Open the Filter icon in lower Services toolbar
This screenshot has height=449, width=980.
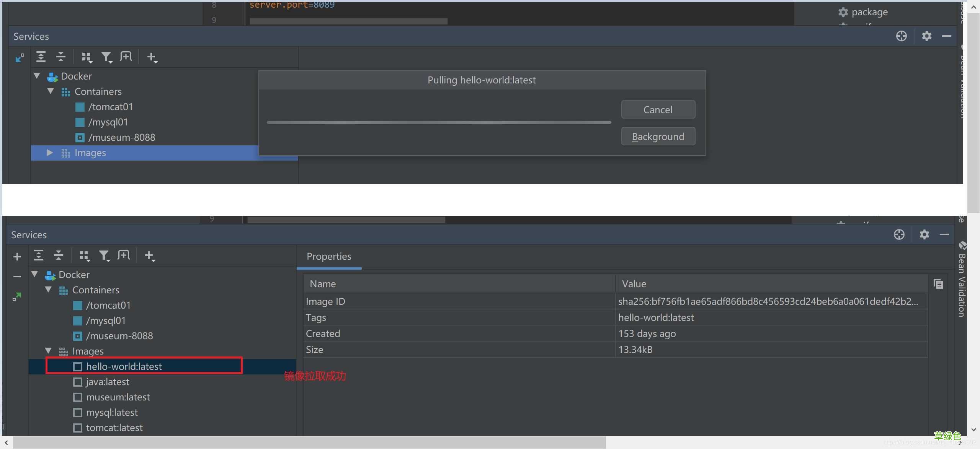click(x=104, y=255)
